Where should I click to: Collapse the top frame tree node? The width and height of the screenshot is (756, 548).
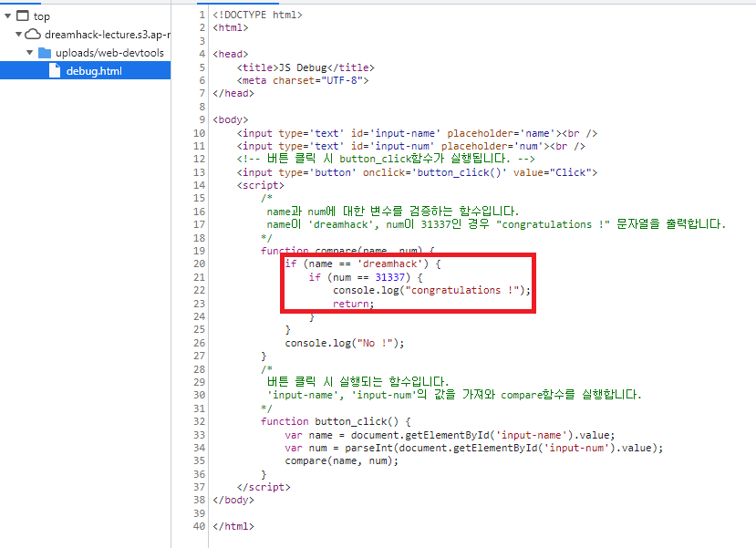7,16
